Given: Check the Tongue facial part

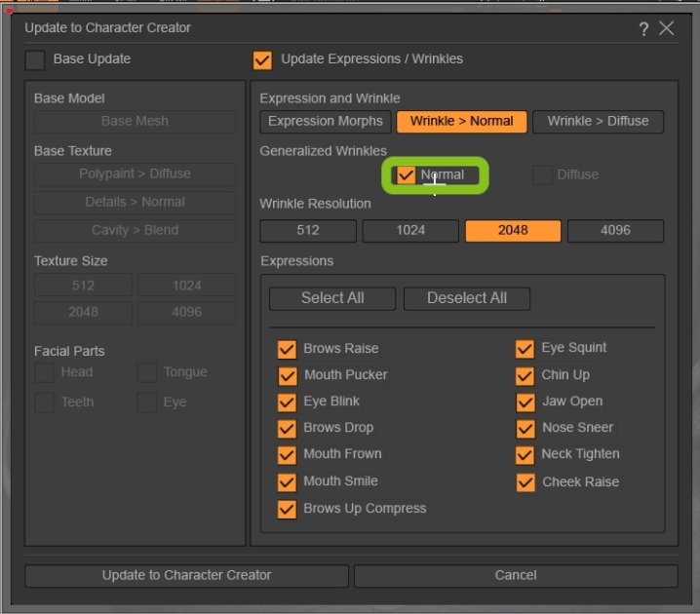Looking at the screenshot, I should pos(146,372).
